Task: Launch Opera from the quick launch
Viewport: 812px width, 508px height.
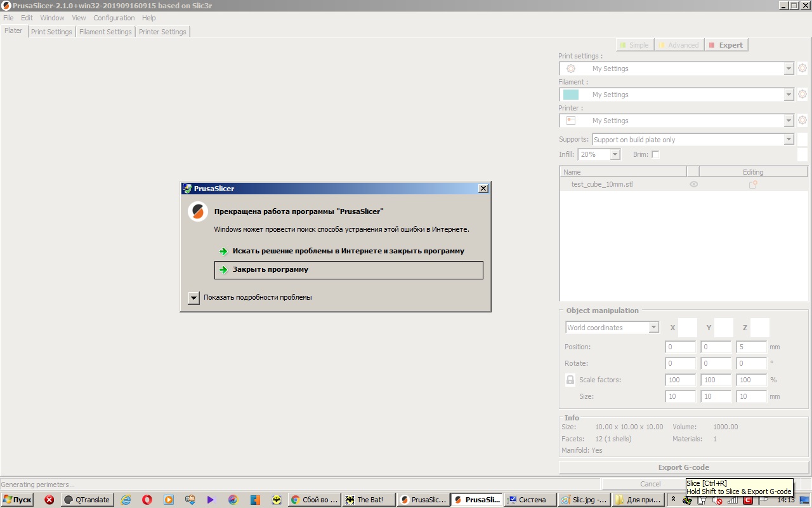Action: (147, 500)
